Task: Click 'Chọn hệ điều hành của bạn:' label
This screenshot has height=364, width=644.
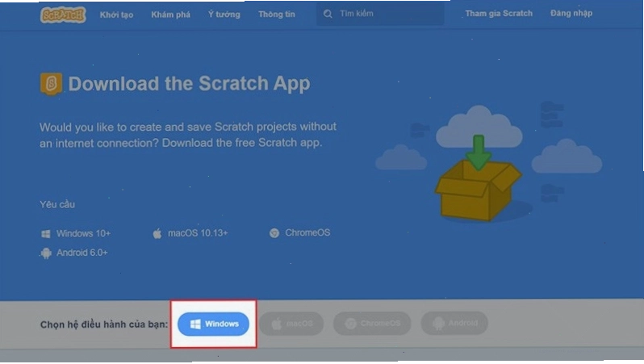Action: (104, 324)
